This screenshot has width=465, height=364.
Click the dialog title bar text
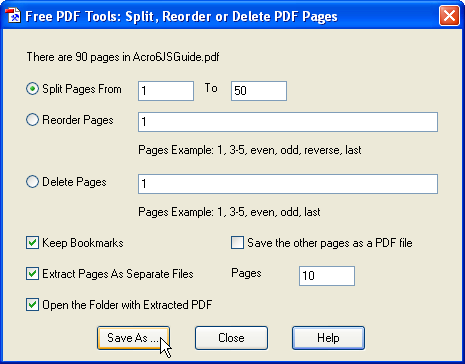tap(181, 16)
